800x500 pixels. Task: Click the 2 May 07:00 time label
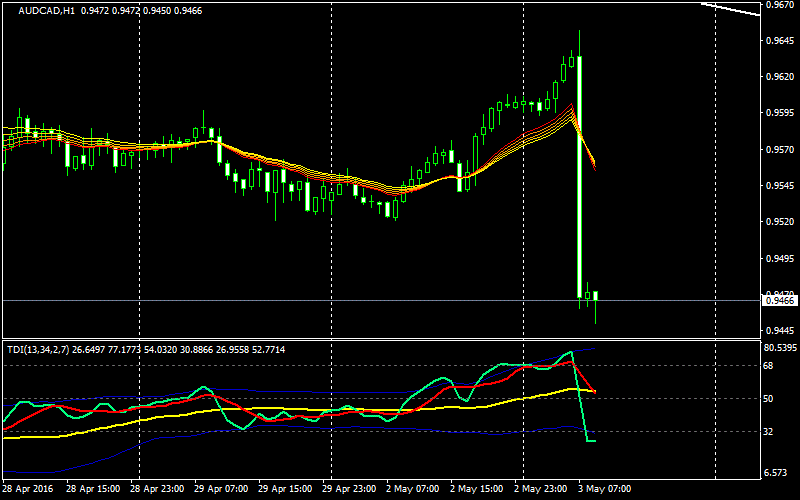click(x=414, y=490)
